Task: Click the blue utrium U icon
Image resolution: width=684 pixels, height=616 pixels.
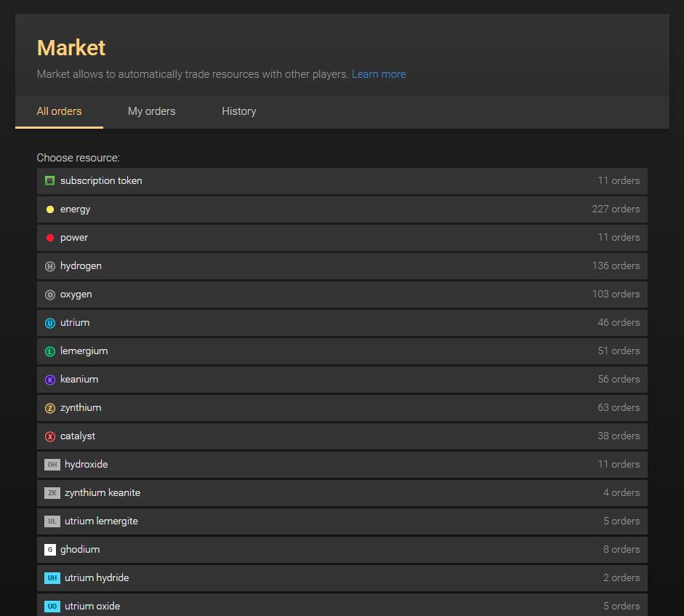Action: point(50,323)
